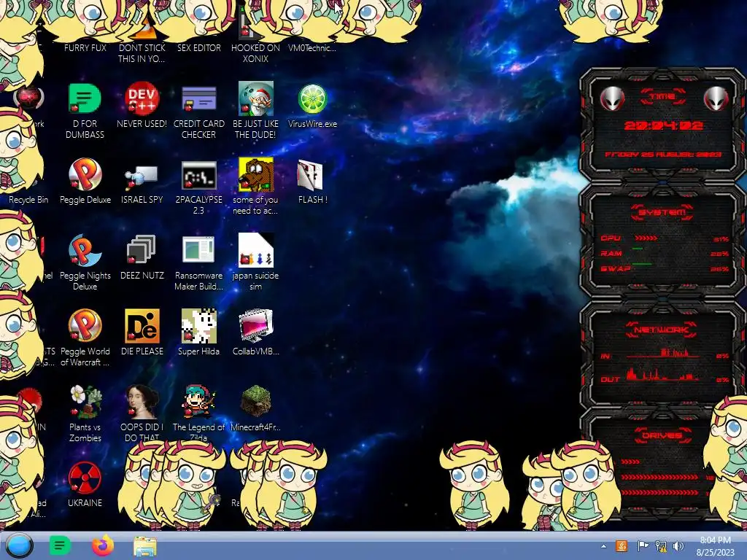Select the 2PACALYPSE 2.3 console icon
Viewport: 747px width, 560px height.
pyautogui.click(x=198, y=175)
